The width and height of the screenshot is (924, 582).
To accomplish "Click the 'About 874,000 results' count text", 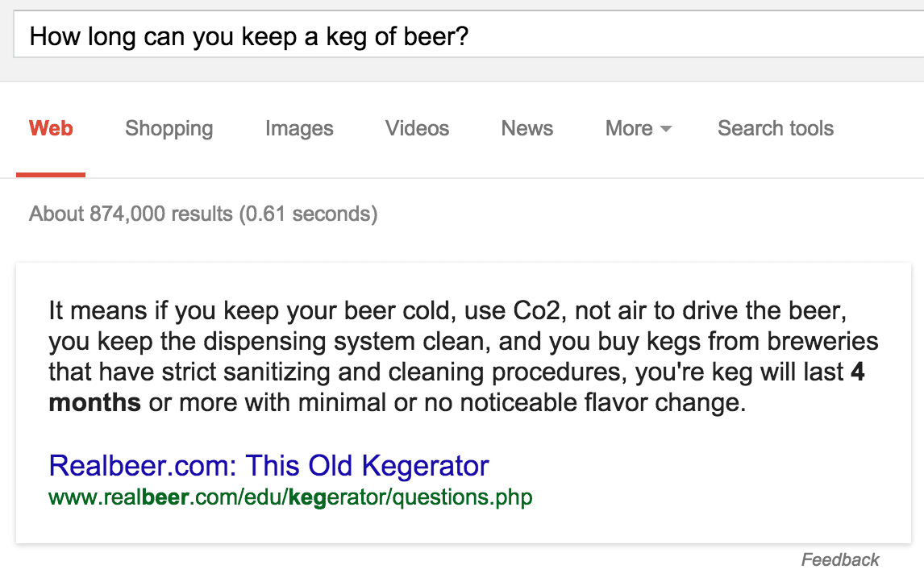I will tap(132, 214).
